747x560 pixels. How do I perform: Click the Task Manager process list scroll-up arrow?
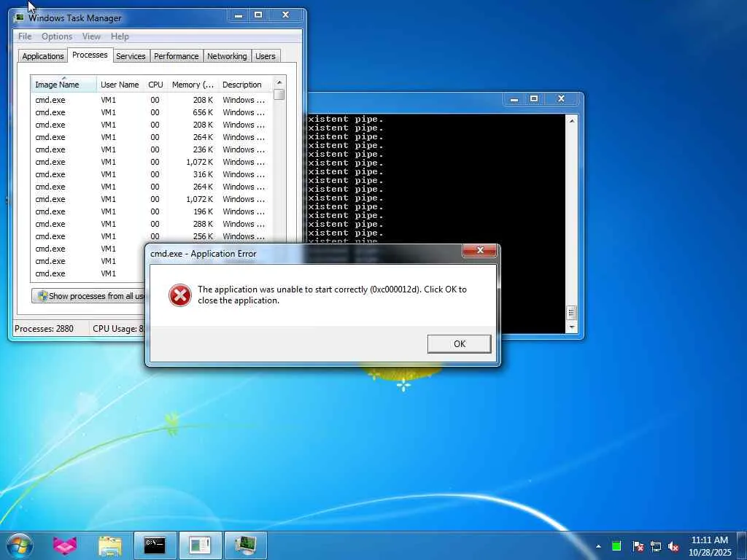coord(279,82)
